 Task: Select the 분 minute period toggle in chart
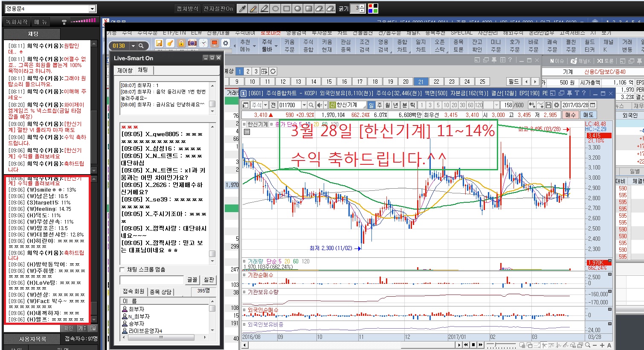point(405,105)
